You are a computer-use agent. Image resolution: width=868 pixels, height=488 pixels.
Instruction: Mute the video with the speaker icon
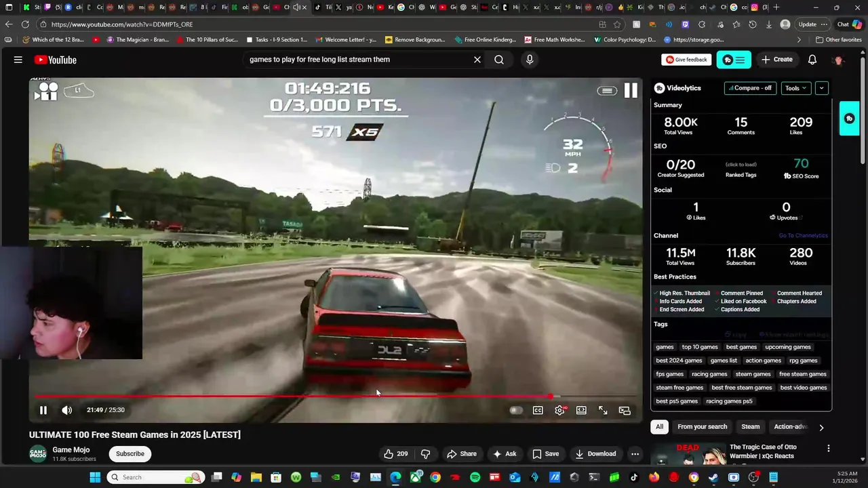(66, 410)
